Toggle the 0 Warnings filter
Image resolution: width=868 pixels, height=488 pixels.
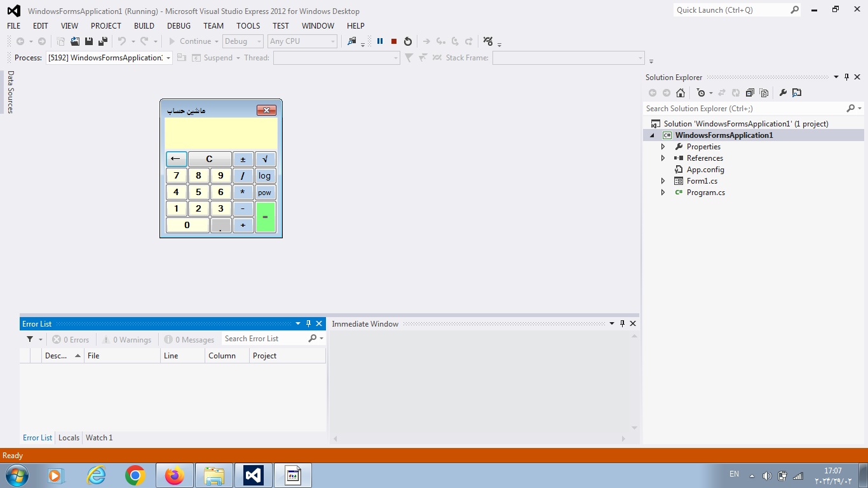pos(126,339)
